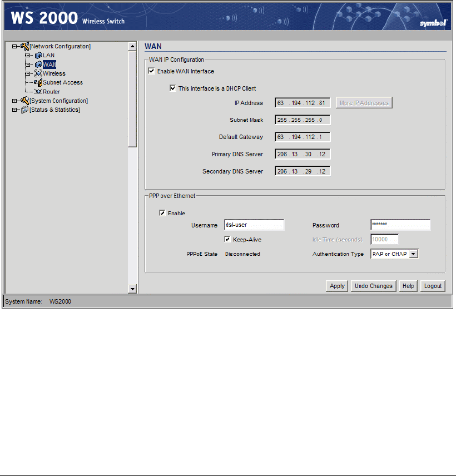Select [Network Configuration] tree item
Viewport: 456px width, 476px height.
tap(60, 47)
